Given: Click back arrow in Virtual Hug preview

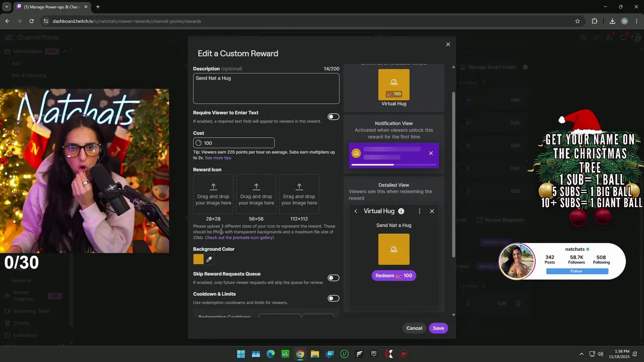Looking at the screenshot, I should click(356, 211).
